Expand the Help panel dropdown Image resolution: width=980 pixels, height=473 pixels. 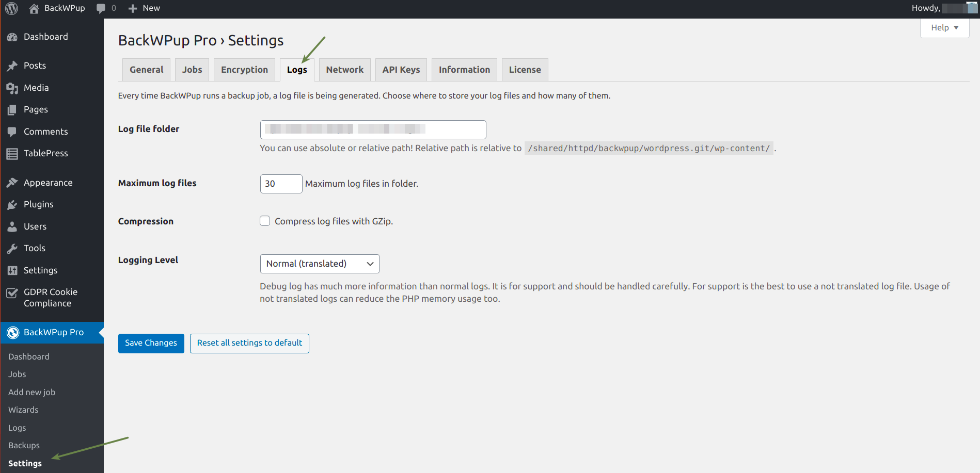944,28
